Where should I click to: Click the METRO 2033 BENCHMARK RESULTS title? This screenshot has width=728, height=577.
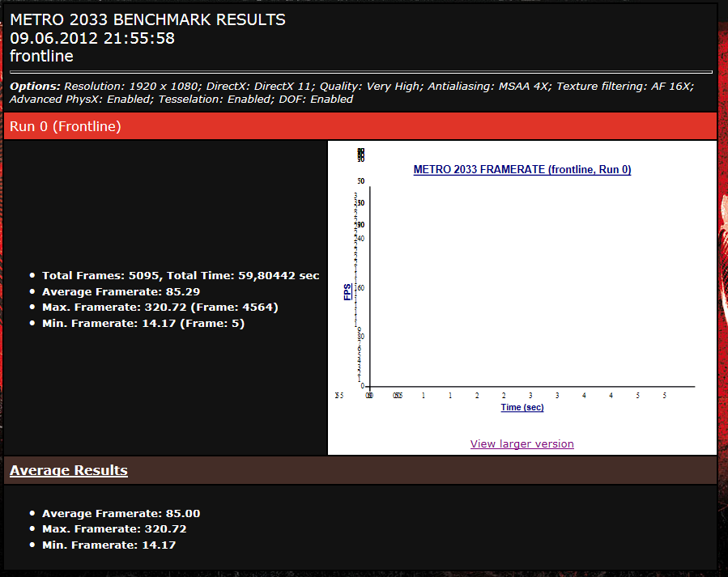(147, 20)
